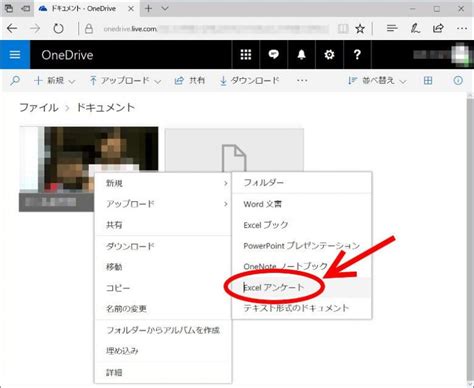Click the browser forward arrow

pyautogui.click(x=35, y=29)
